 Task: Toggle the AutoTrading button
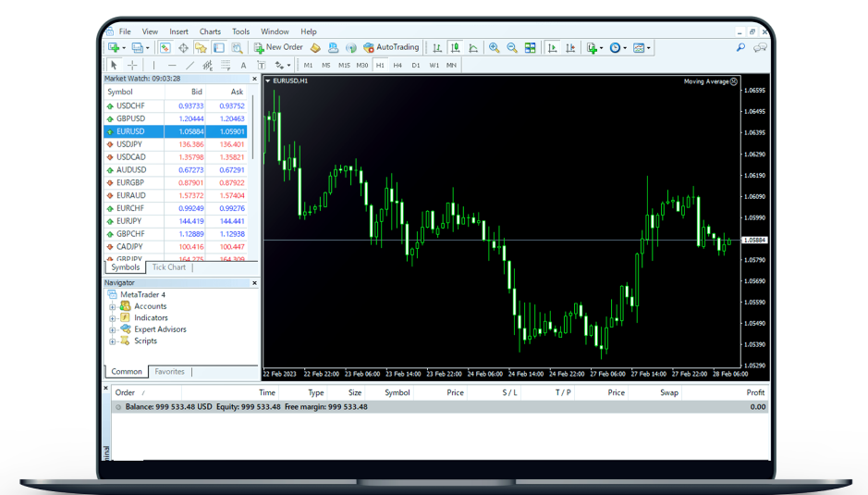point(391,47)
